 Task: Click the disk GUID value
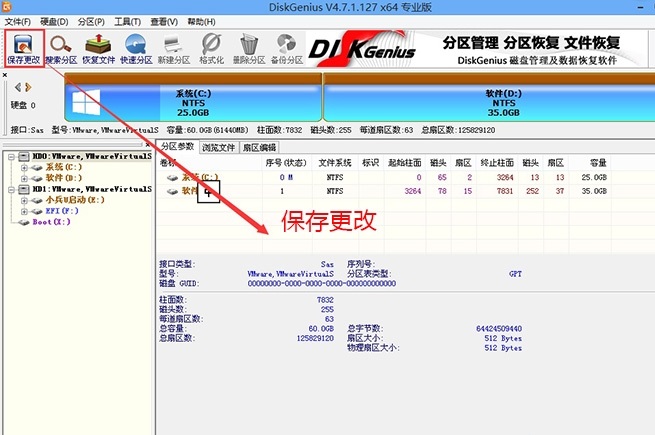[322, 284]
